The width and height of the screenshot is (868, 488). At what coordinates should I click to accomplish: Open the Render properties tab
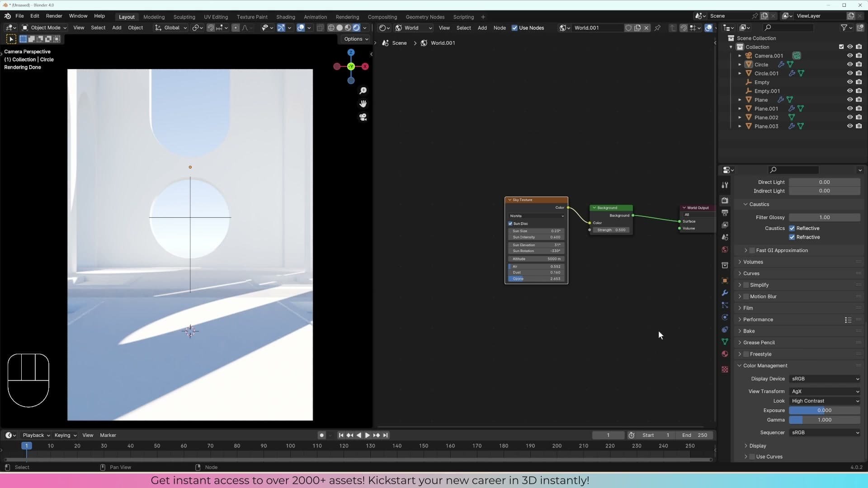click(x=725, y=200)
